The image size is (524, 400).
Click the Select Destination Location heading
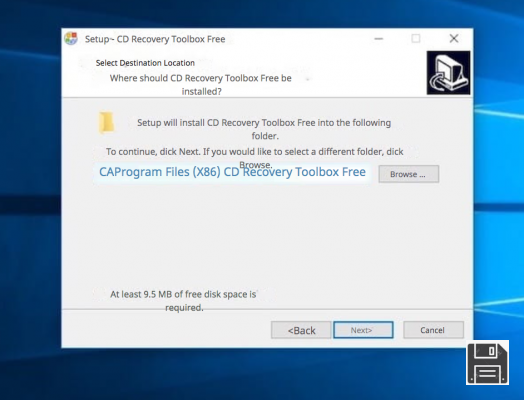click(145, 63)
